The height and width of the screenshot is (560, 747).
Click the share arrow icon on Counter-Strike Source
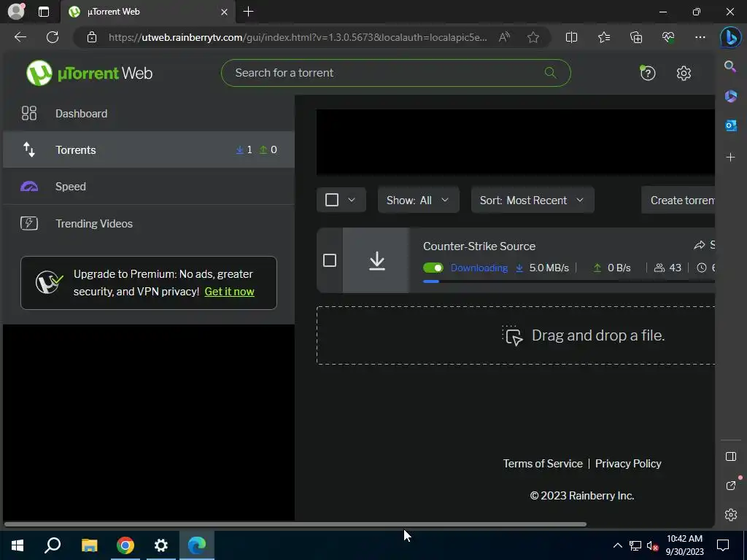pos(699,245)
